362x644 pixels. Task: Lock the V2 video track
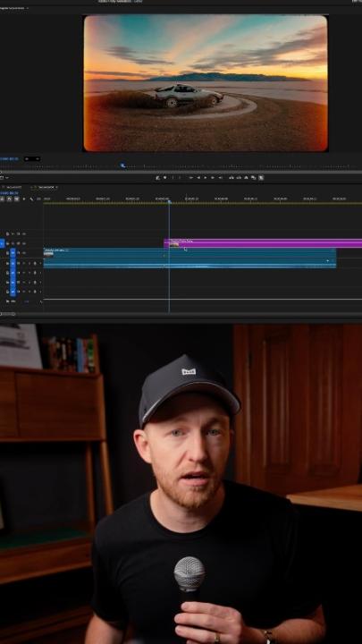tap(7, 243)
